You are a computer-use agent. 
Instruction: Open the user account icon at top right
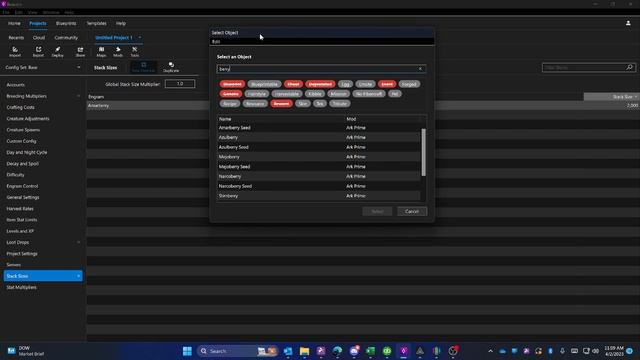click(628, 23)
